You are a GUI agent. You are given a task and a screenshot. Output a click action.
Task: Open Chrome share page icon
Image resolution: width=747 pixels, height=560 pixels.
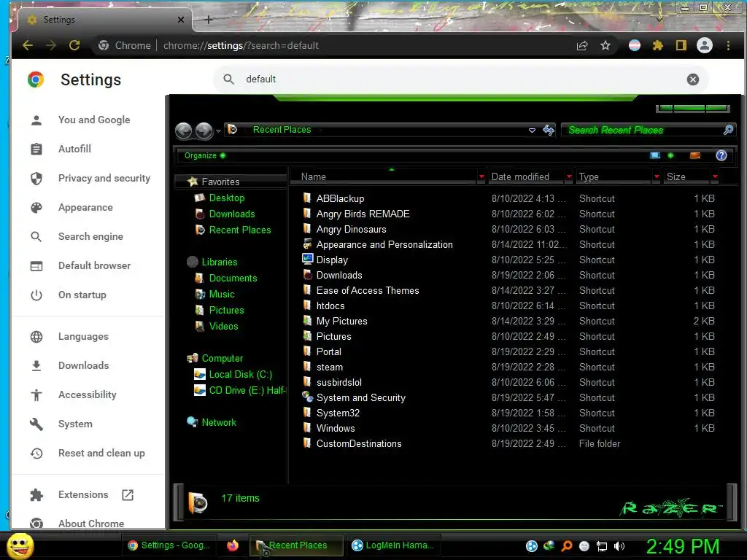click(x=581, y=46)
